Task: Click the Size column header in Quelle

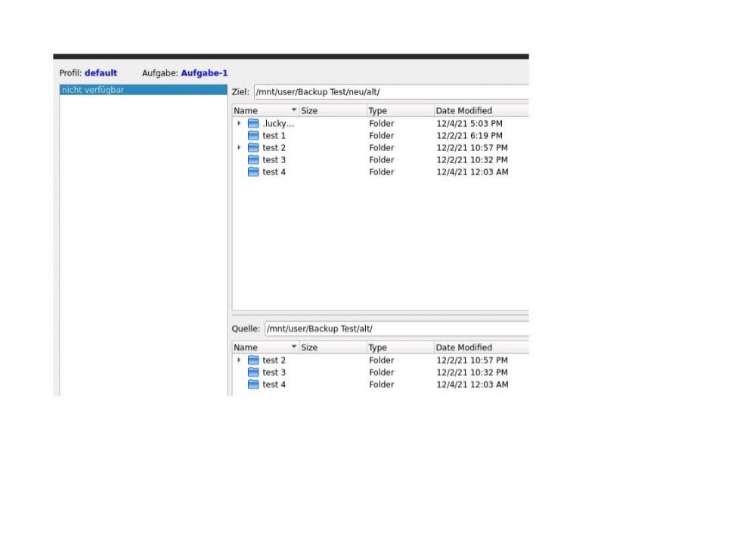Action: tap(333, 347)
